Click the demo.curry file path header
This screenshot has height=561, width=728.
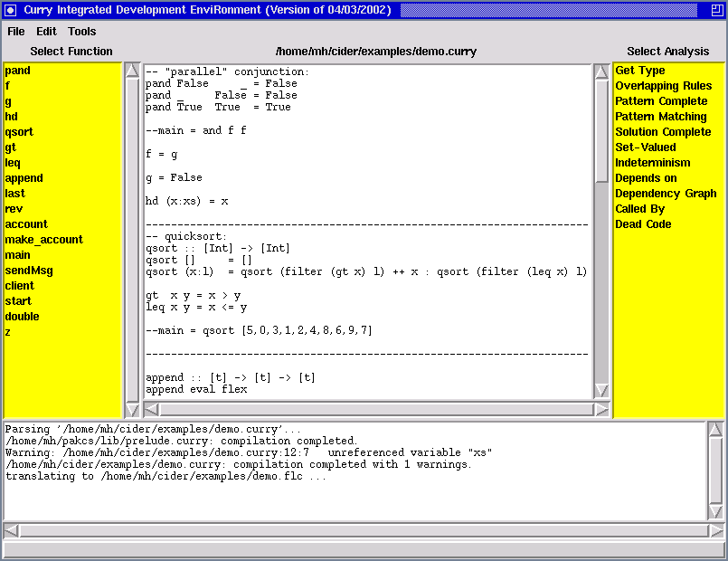click(376, 51)
